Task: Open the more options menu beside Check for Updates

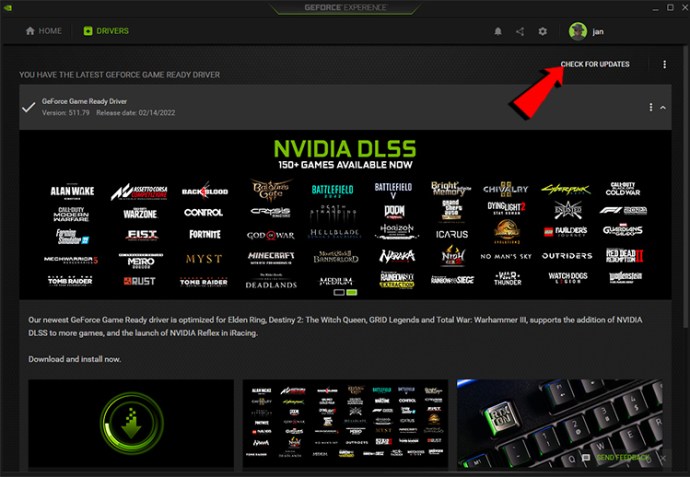Action: click(x=664, y=64)
